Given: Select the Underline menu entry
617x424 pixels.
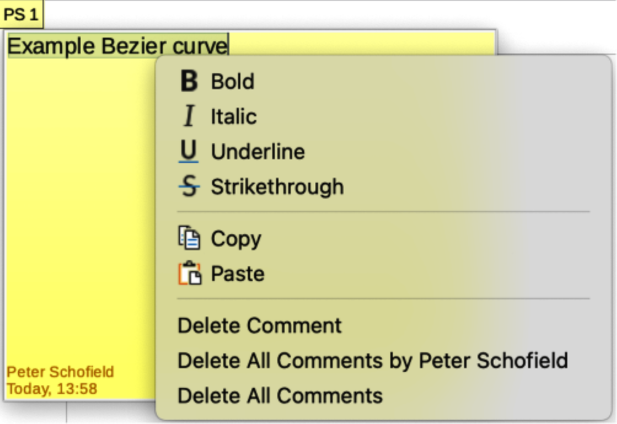Looking at the screenshot, I should tap(257, 152).
